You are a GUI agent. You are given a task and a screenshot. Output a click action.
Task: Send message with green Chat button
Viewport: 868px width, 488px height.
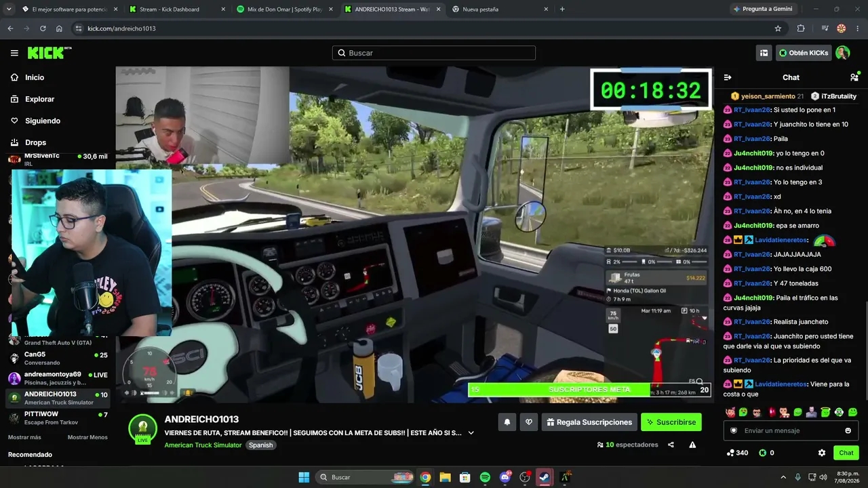pos(846,453)
